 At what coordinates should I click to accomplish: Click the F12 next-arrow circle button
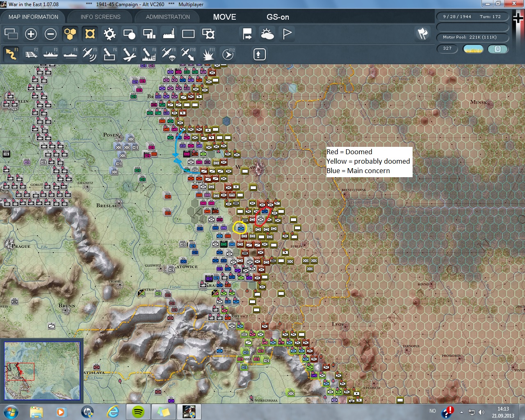pos(228,54)
